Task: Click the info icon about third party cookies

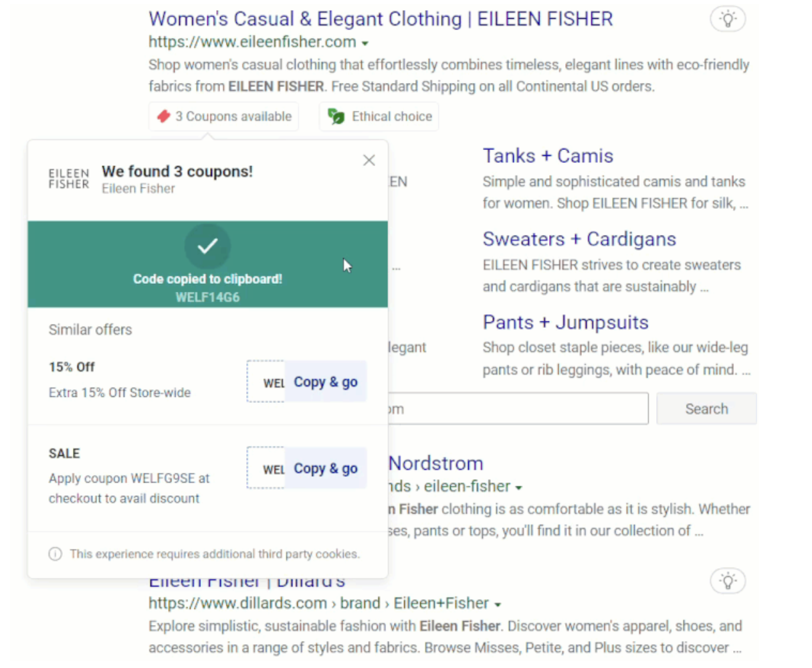Action: pos(56,554)
